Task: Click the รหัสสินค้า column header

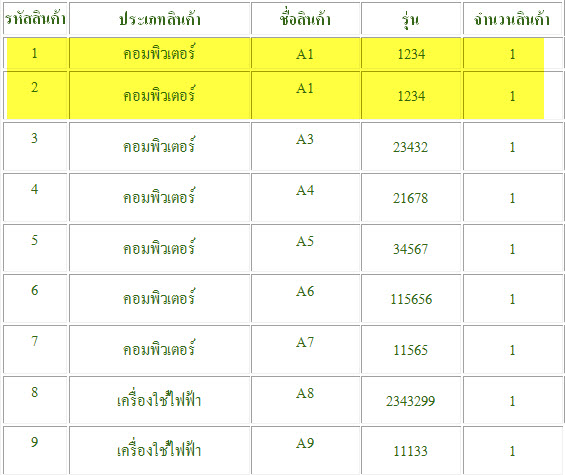Action: [x=35, y=19]
